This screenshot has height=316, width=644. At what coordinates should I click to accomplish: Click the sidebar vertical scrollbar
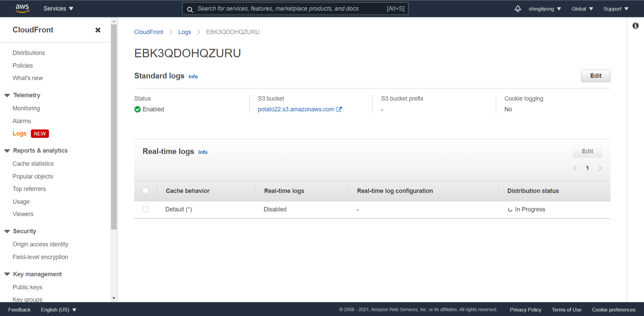click(x=114, y=127)
